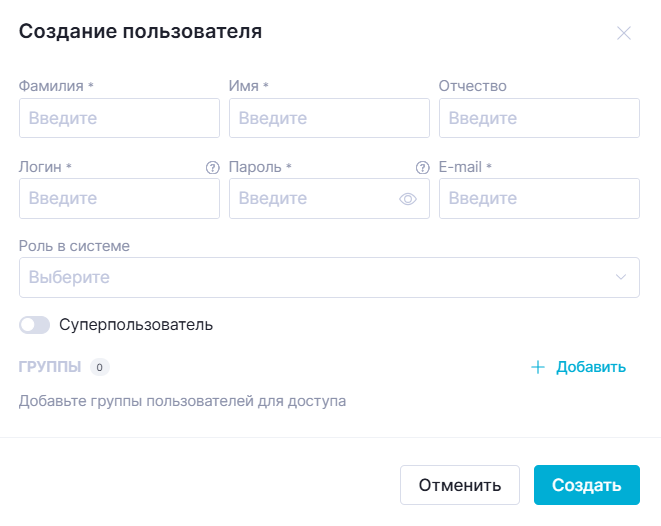Image resolution: width=661 pixels, height=526 pixels.
Task: Expand role list via chevron arrow
Action: [x=621, y=277]
